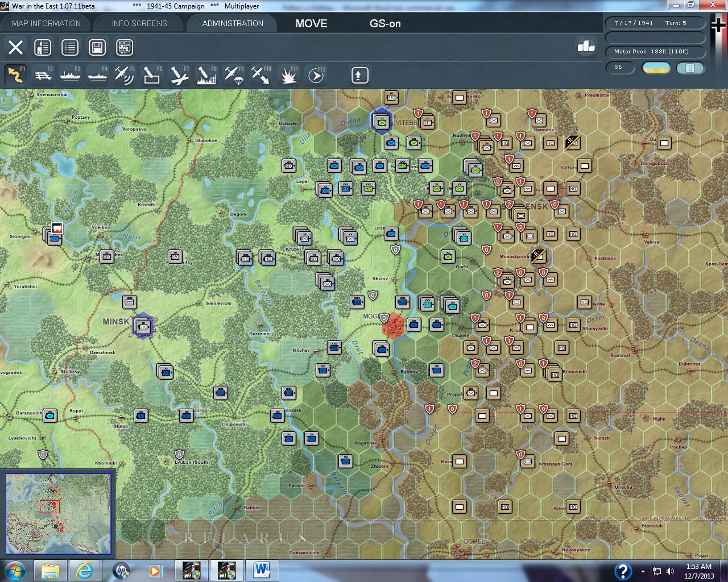
Task: Select the highlighted SEC unit at Minsk
Action: (x=143, y=326)
